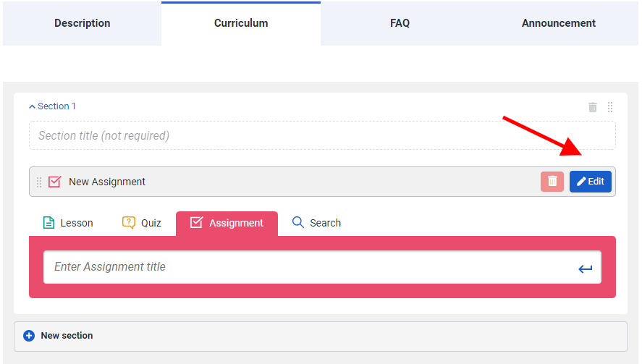Open the Search materials tab
This screenshot has height=364, width=642.
point(316,223)
